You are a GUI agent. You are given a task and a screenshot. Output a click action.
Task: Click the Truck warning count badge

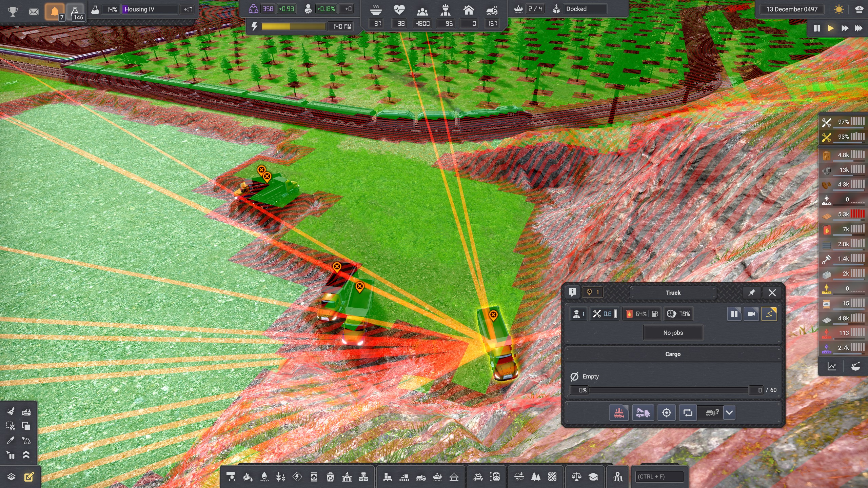593,292
